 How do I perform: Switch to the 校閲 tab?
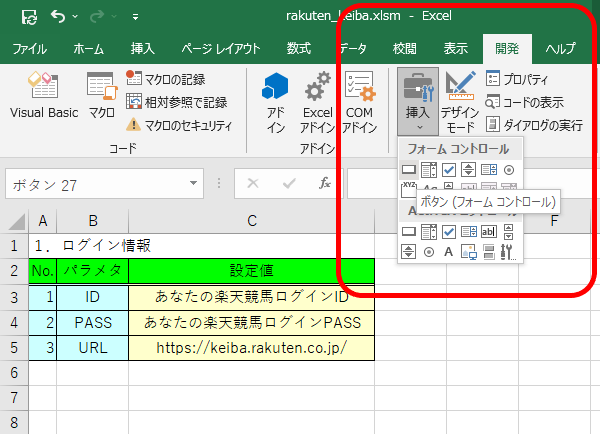point(404,49)
